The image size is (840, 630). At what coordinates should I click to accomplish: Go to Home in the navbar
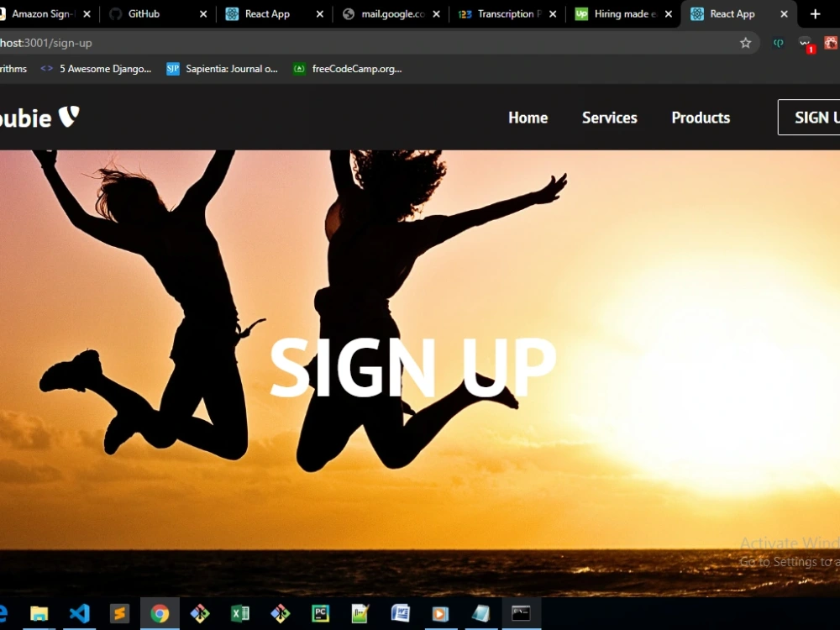(x=528, y=118)
